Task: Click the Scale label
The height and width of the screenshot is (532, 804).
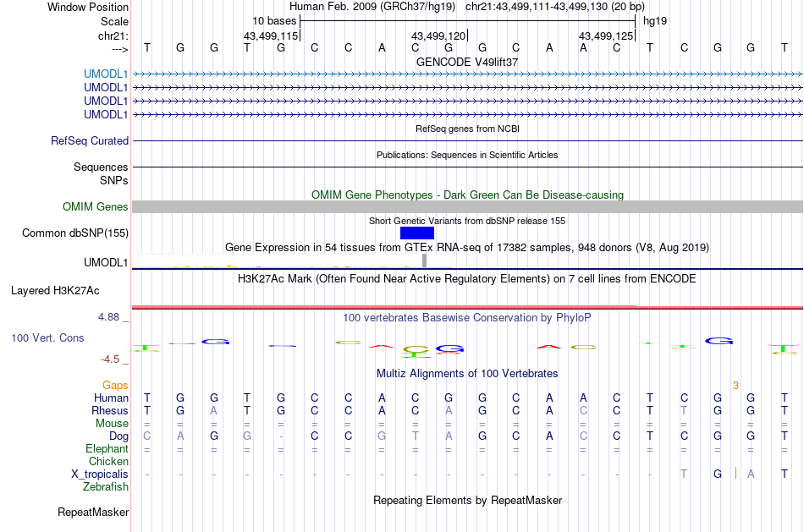Action: (x=114, y=22)
